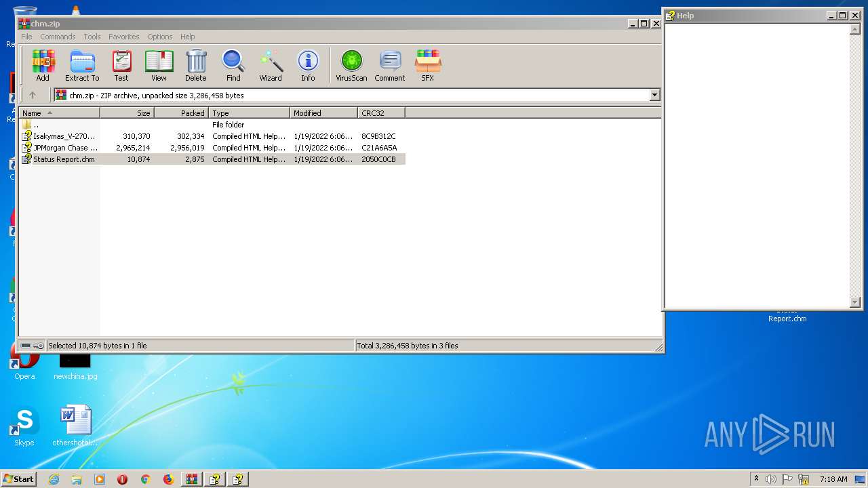
Task: Sort by Size column header
Action: tap(127, 113)
